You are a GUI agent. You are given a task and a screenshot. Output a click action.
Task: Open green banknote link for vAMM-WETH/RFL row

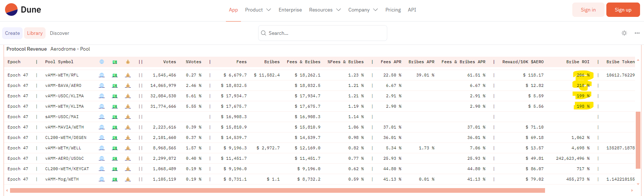tap(115, 75)
